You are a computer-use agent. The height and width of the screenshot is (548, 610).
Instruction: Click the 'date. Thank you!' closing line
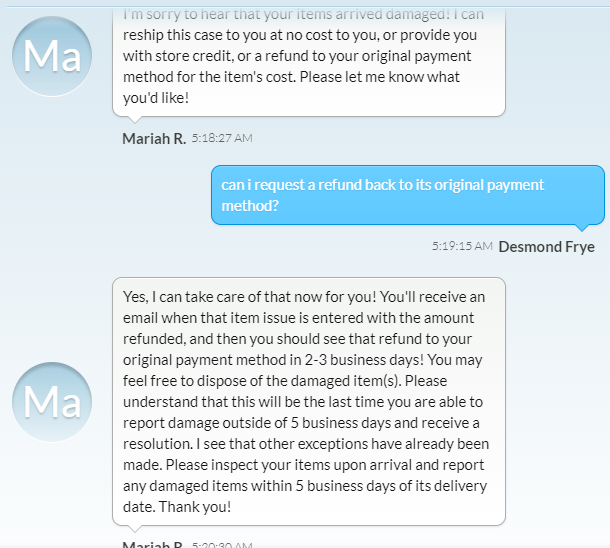(177, 507)
